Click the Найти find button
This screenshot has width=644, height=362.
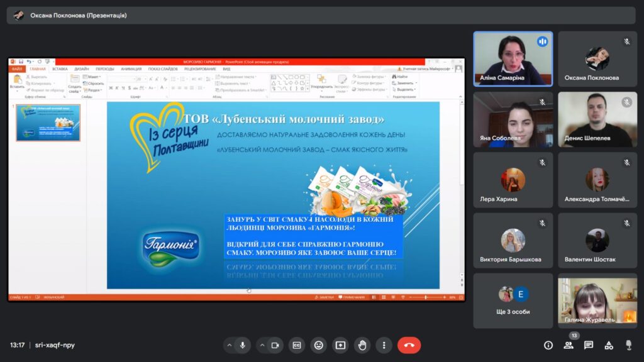400,77
